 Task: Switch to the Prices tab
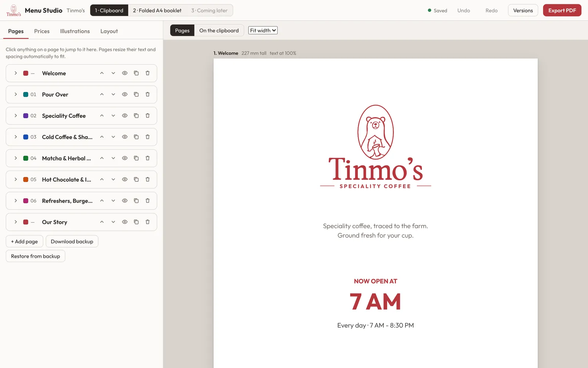tap(42, 31)
